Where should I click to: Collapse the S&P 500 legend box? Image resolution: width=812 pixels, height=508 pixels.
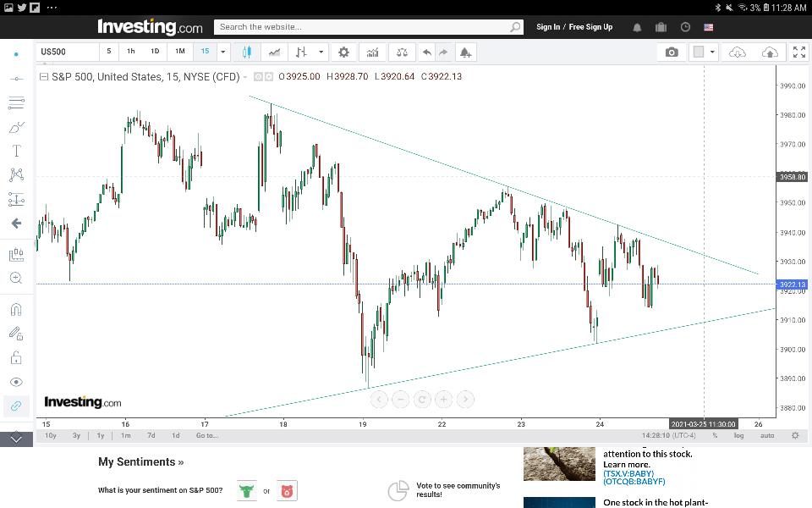tap(44, 77)
